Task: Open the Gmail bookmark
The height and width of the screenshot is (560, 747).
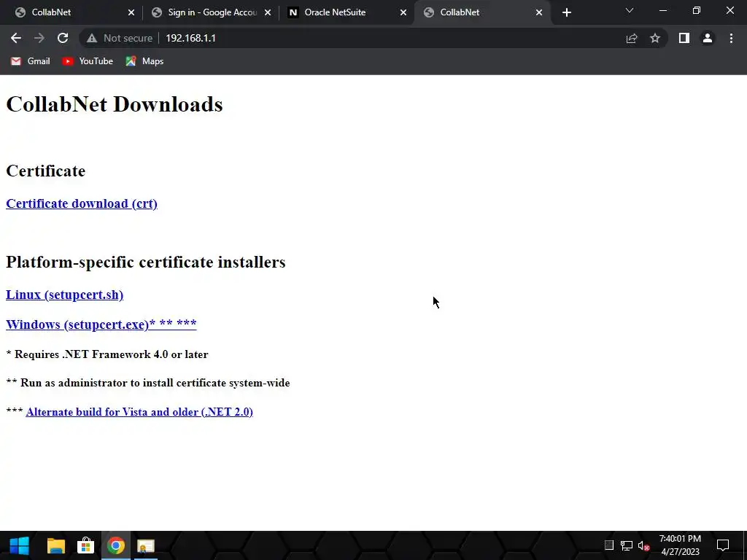Action: [31, 61]
